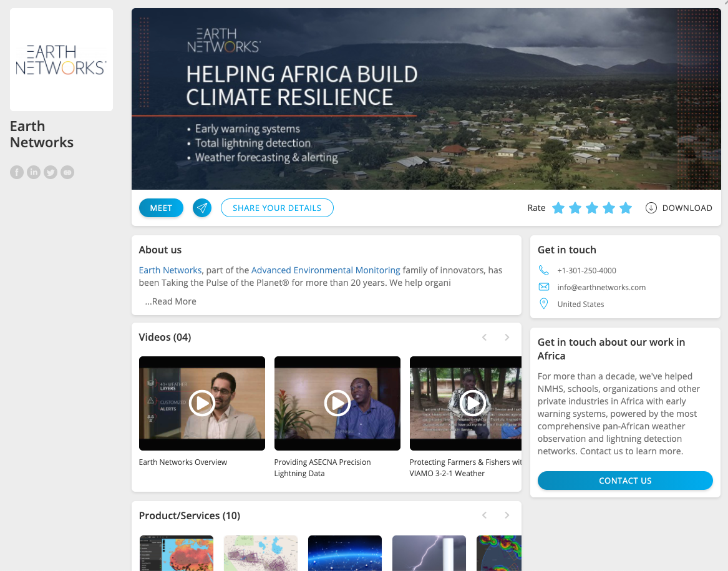Click the phone icon in Get in touch

point(544,270)
